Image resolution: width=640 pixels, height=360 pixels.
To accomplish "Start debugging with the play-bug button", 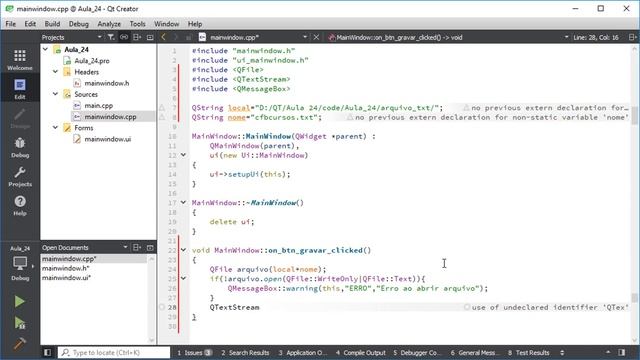I will pos(20,323).
